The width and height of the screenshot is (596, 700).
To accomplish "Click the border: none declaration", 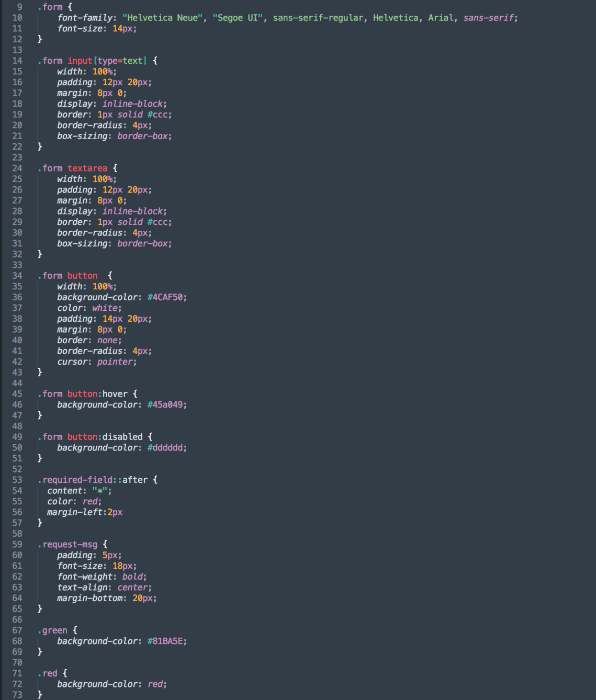I will tap(89, 340).
